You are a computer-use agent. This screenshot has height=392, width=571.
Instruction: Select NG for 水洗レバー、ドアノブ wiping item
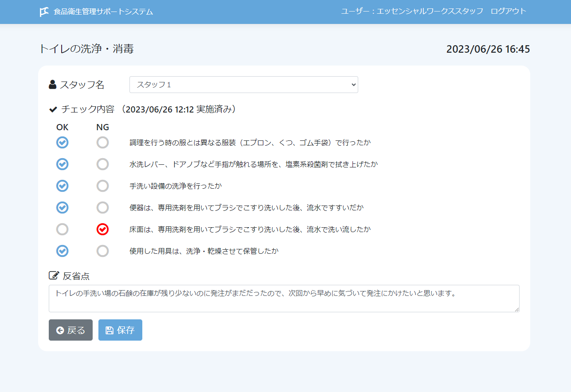(x=102, y=164)
